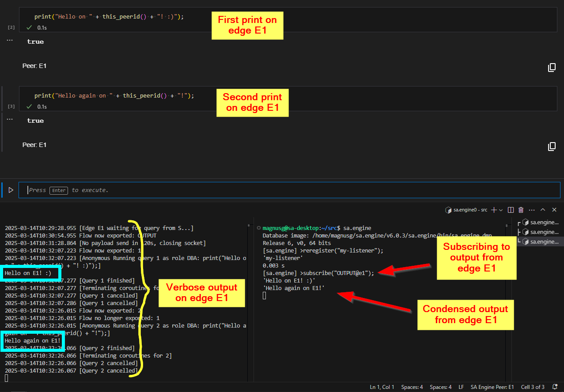Click the success checkmark of cell [2]
Viewport: 564px width, 392px height.
tap(29, 27)
